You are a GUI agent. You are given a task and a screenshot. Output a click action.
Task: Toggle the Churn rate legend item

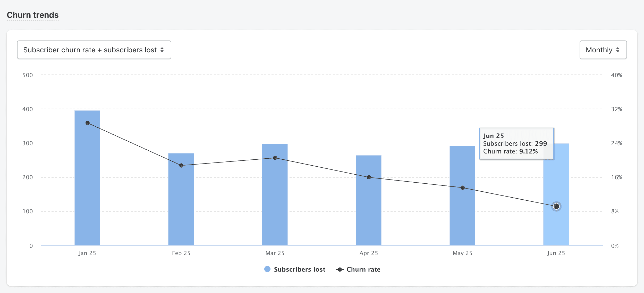click(x=363, y=269)
